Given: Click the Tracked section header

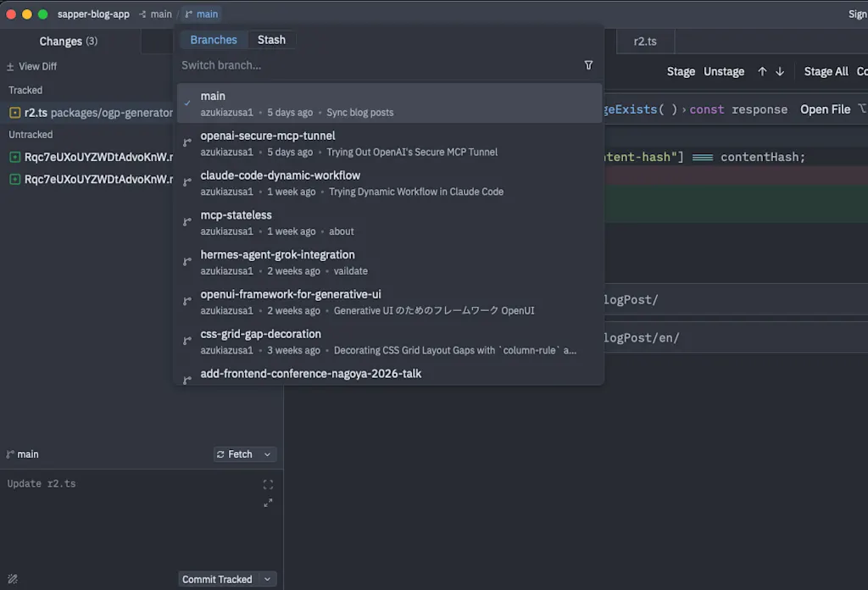Looking at the screenshot, I should (x=25, y=90).
